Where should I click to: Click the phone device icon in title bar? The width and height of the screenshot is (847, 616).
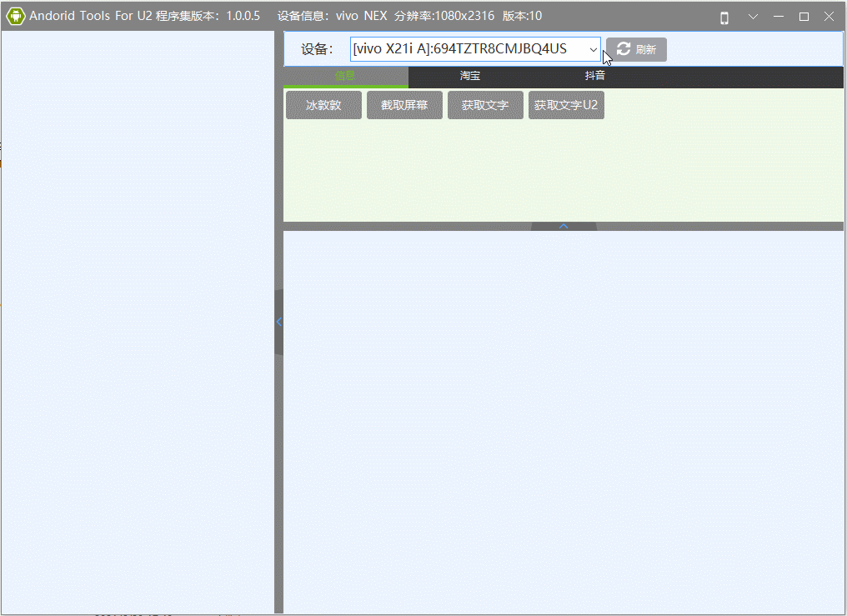click(724, 18)
